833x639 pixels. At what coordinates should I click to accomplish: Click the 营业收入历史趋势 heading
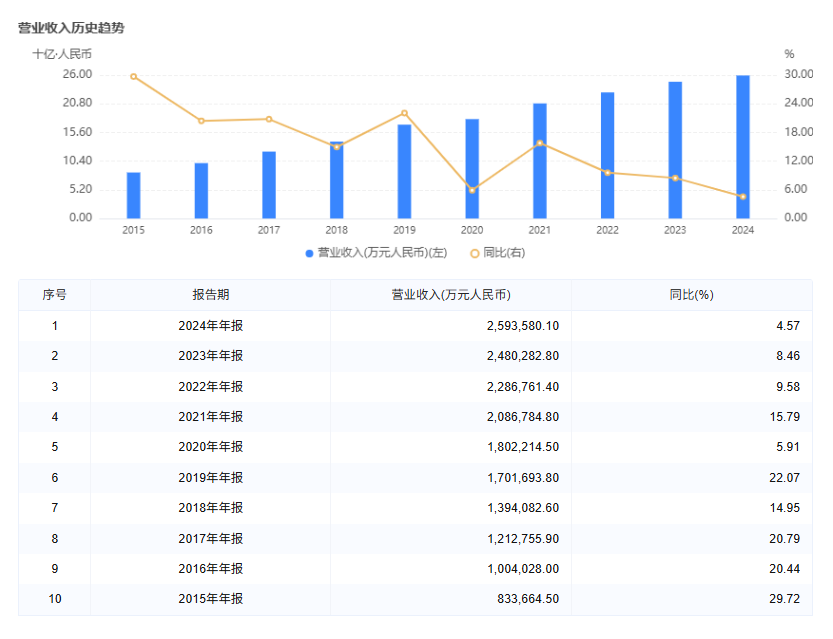(71, 28)
